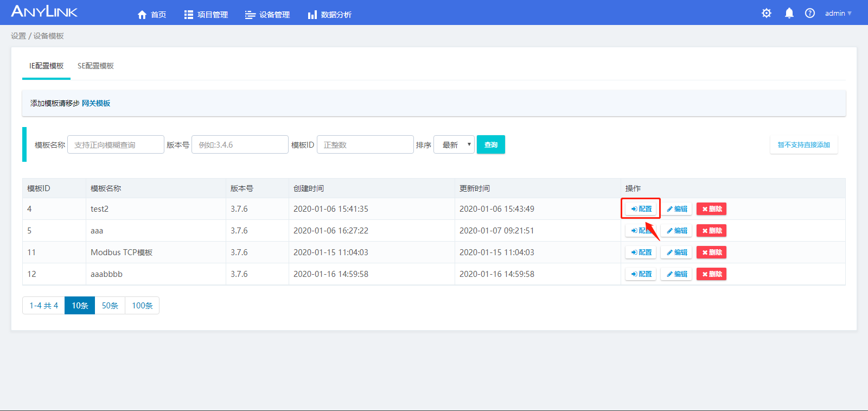Follow the 网关模板 link
Viewport: 868px width, 411px height.
96,103
